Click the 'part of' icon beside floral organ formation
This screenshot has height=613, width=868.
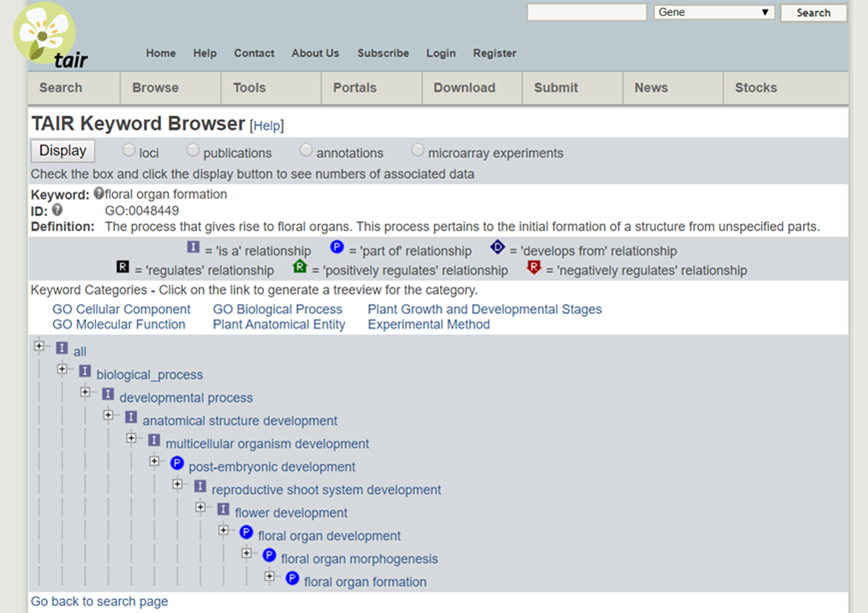pyautogui.click(x=292, y=579)
